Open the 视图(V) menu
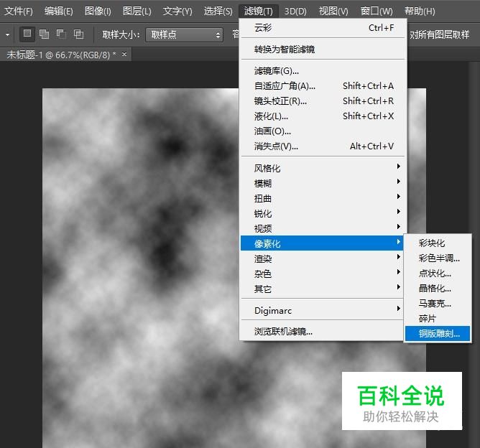480x448 pixels. tap(333, 11)
